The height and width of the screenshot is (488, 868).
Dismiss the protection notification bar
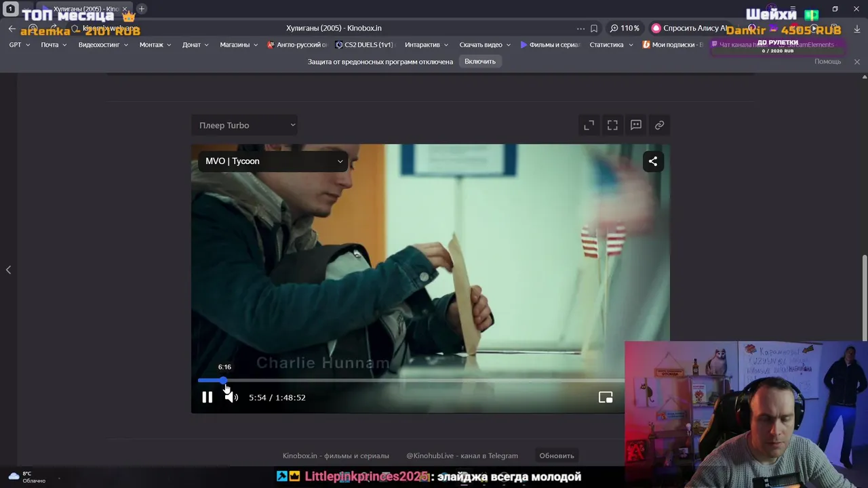pos(856,62)
